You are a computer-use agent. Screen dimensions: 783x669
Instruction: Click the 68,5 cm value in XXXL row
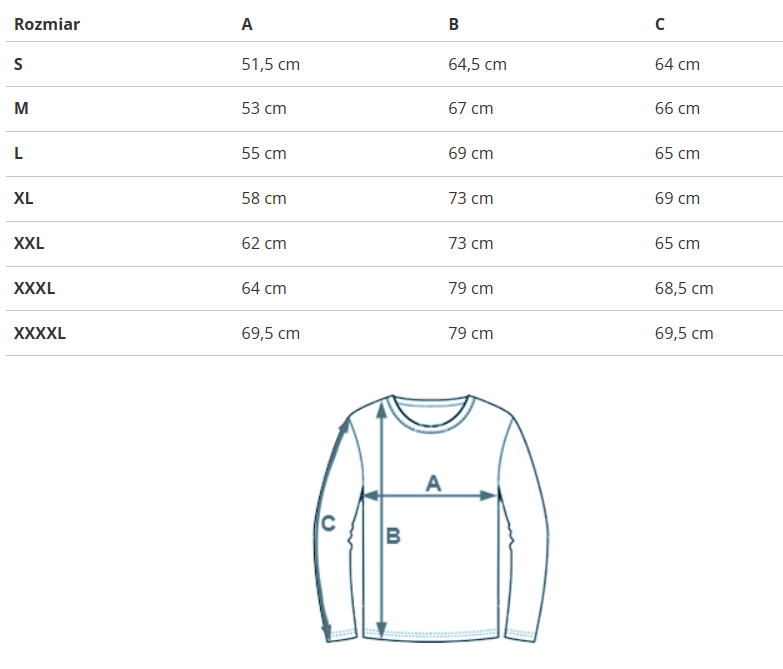tap(684, 288)
